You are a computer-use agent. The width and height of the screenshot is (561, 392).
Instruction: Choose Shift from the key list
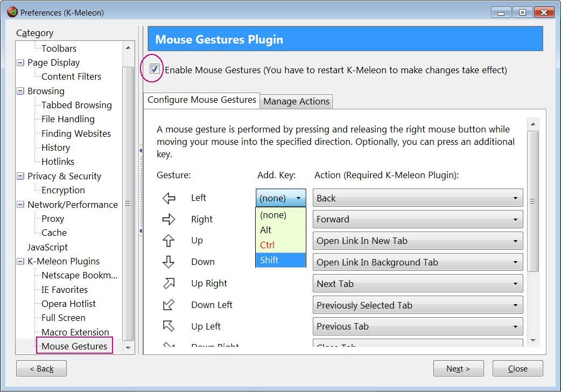(x=280, y=260)
